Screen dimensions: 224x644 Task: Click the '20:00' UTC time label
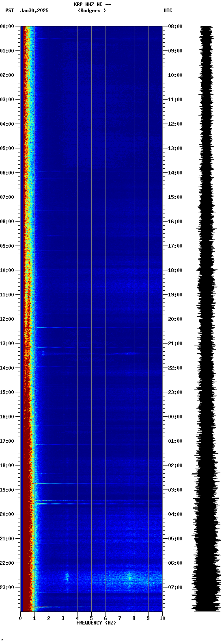175,319
